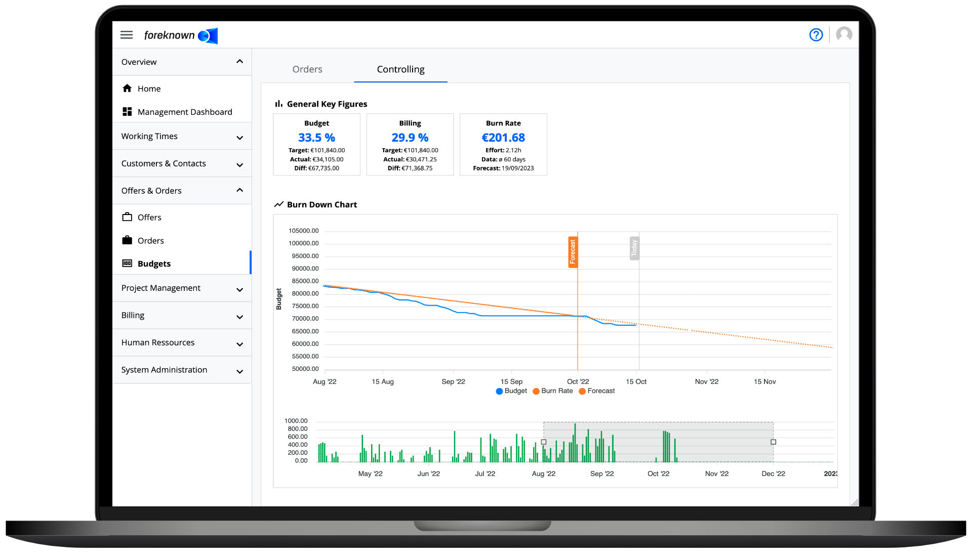Expand the System Administration section

point(182,370)
